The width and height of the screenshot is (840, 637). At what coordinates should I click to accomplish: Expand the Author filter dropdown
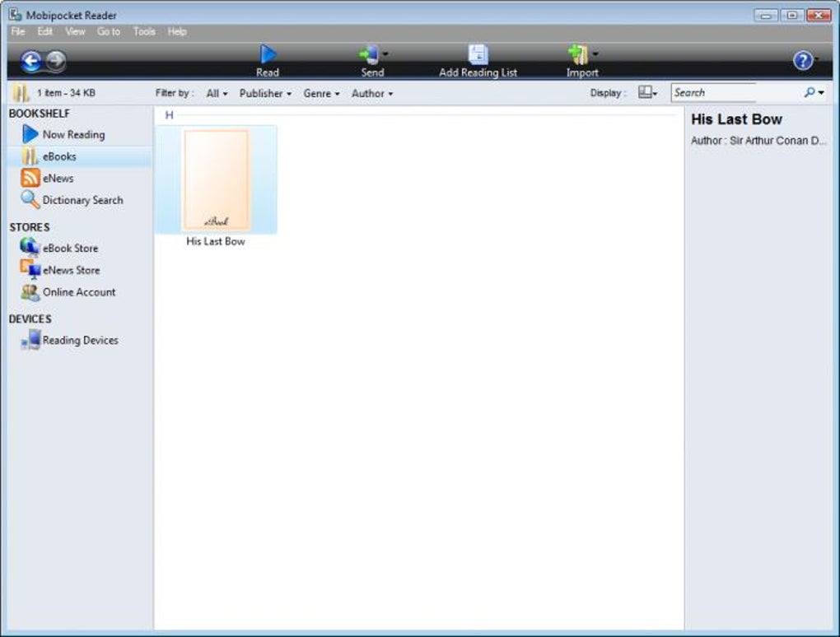coord(372,93)
